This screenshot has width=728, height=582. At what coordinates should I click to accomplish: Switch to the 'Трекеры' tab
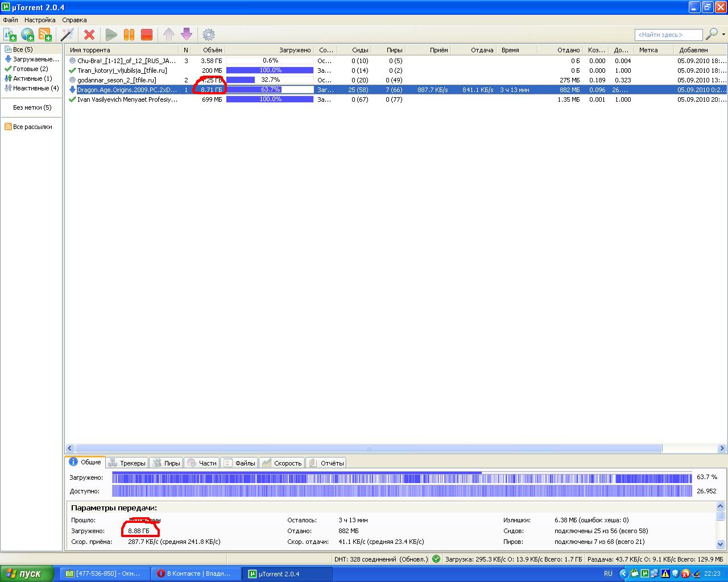coord(127,463)
